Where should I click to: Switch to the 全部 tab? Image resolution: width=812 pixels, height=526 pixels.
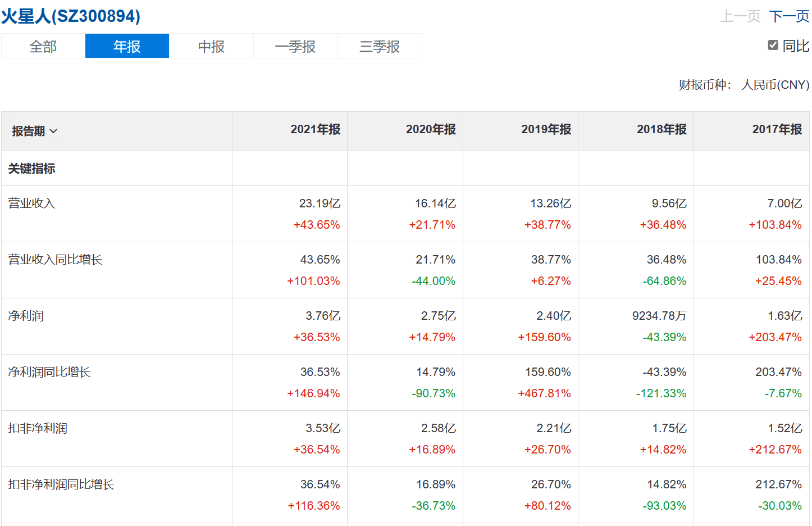click(43, 46)
